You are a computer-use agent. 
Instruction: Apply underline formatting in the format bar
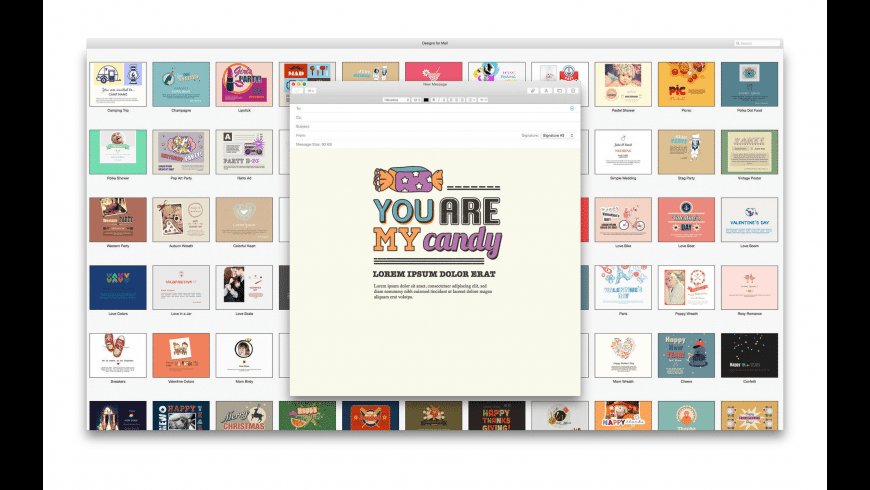click(x=444, y=100)
